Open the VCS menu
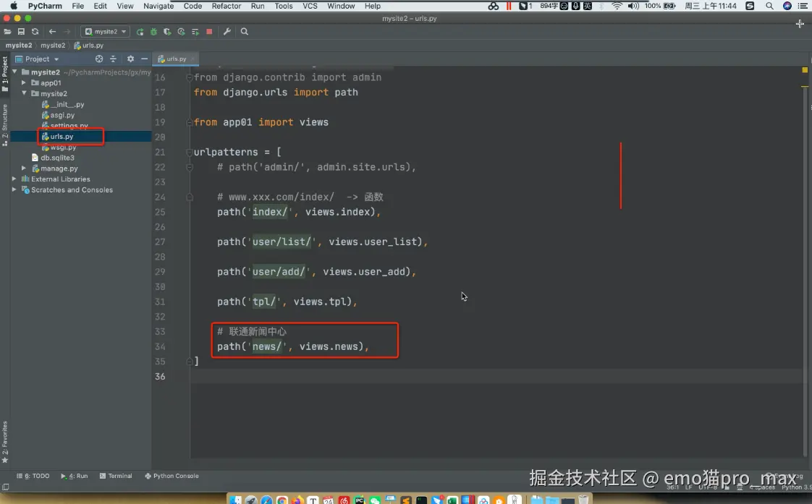 310,7
